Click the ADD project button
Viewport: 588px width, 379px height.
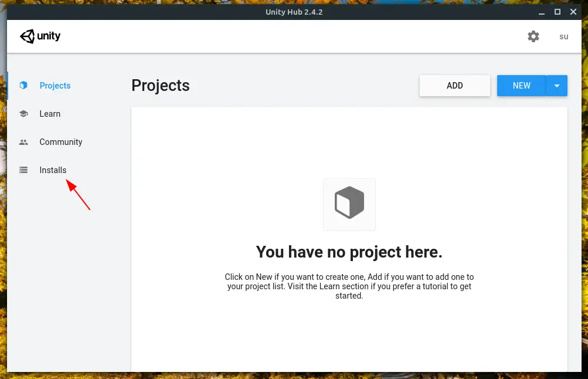coord(454,86)
